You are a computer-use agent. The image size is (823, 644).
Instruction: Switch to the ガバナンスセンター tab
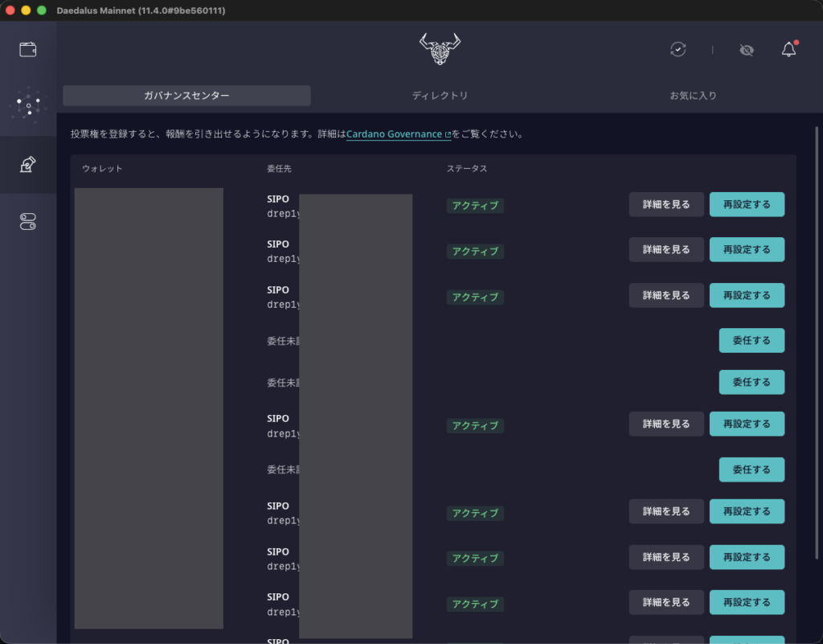point(186,96)
